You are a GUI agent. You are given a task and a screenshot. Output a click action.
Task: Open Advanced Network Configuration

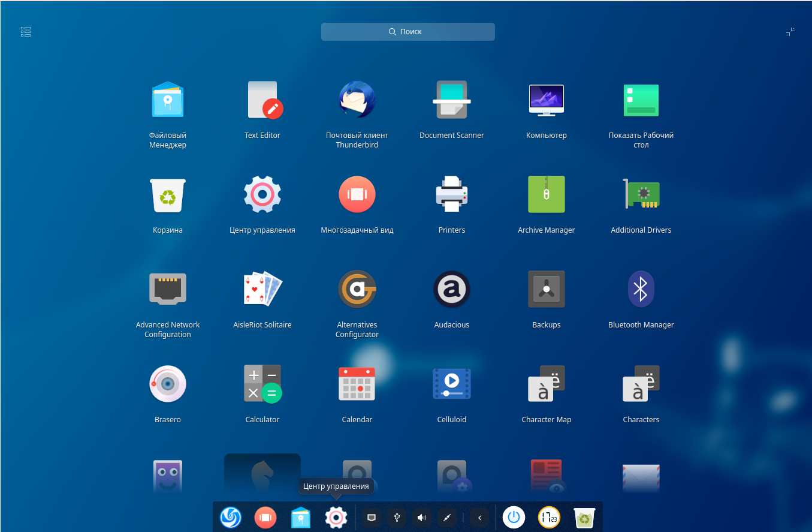[168, 289]
